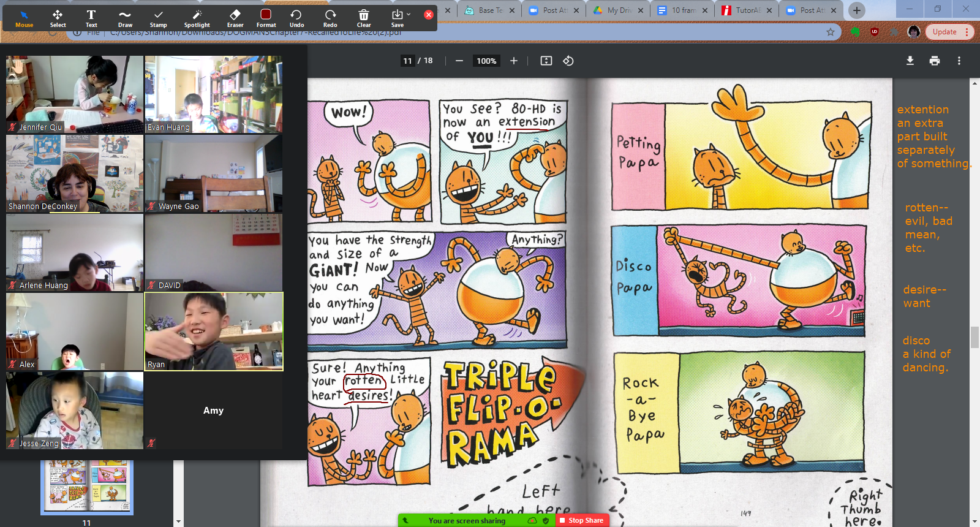The height and width of the screenshot is (527, 980).
Task: Enable the Spotlight tool
Action: click(x=197, y=18)
